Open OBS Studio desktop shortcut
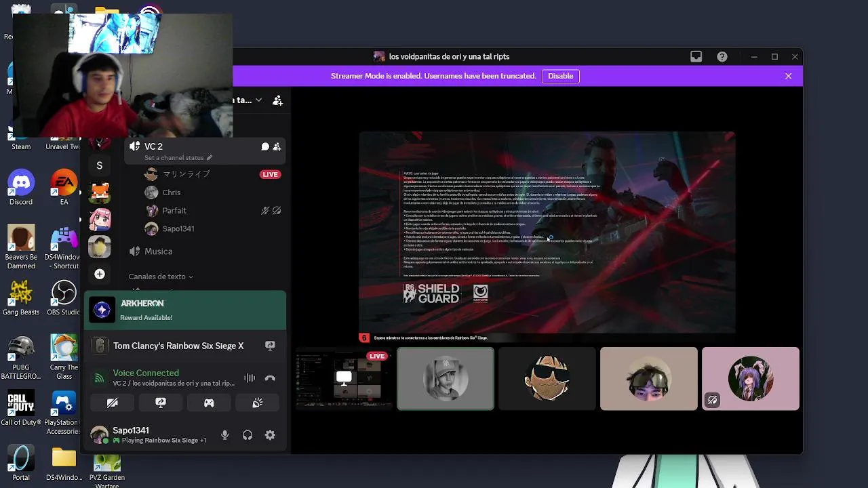Viewport: 868px width, 488px height. (x=64, y=298)
